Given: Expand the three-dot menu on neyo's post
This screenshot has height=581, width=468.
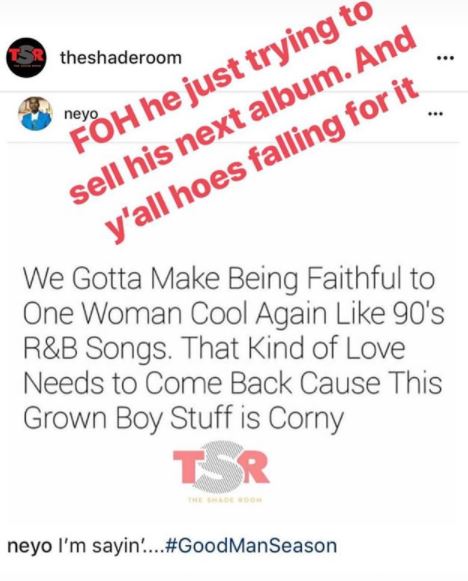Looking at the screenshot, I should 435,114.
